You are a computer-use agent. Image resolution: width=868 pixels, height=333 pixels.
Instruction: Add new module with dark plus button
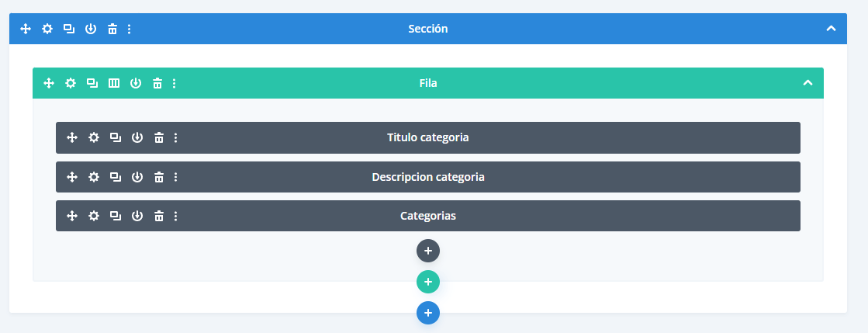point(428,251)
